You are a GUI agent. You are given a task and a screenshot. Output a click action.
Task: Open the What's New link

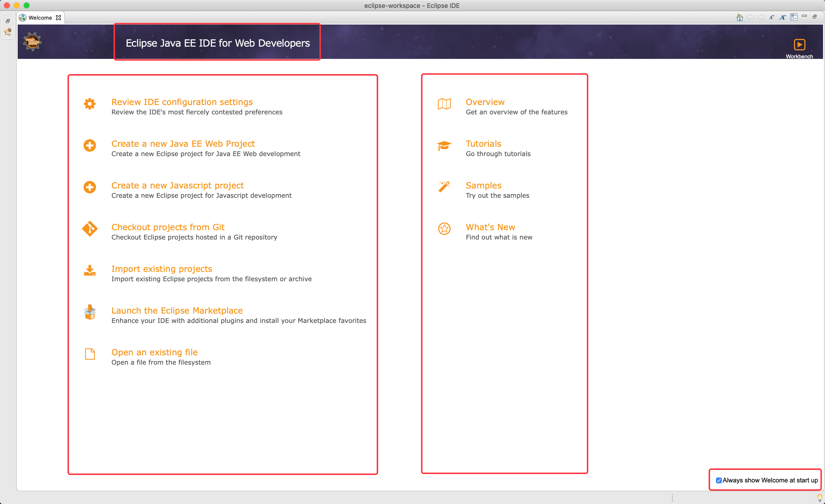point(491,227)
